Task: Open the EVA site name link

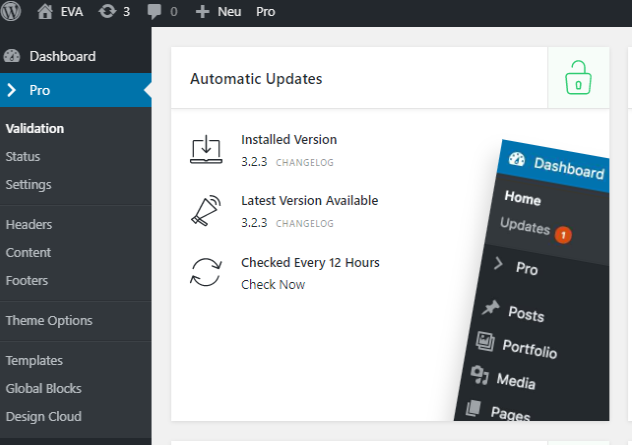Action: click(x=72, y=12)
